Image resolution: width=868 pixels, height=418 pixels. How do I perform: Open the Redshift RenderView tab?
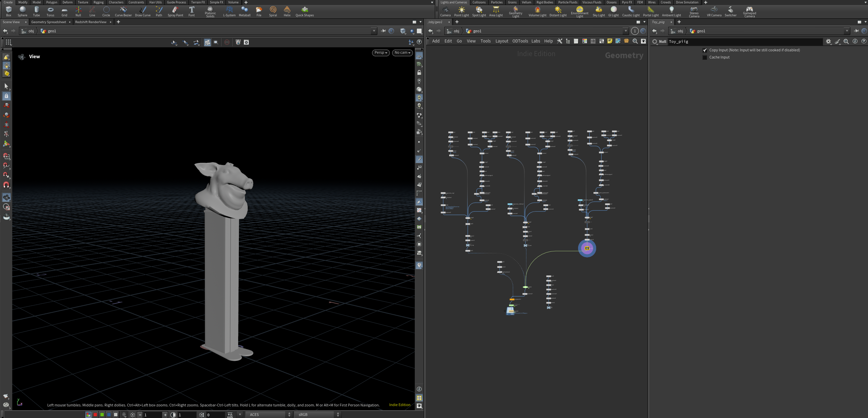point(91,22)
